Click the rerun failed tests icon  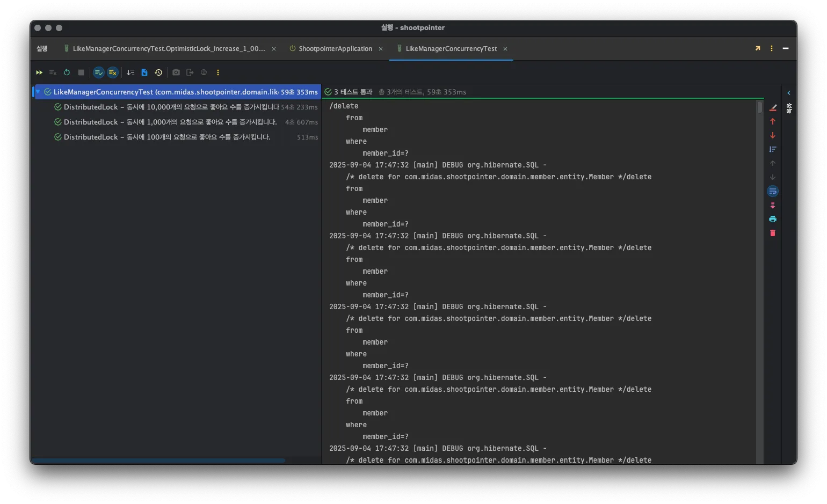53,72
